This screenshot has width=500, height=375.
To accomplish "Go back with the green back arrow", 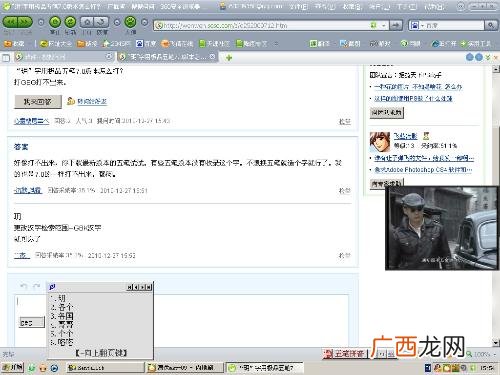I will tap(10, 22).
